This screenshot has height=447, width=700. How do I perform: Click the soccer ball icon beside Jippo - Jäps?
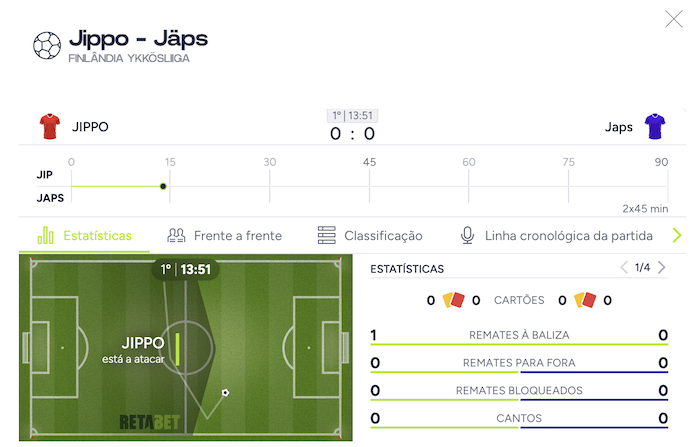tap(47, 46)
